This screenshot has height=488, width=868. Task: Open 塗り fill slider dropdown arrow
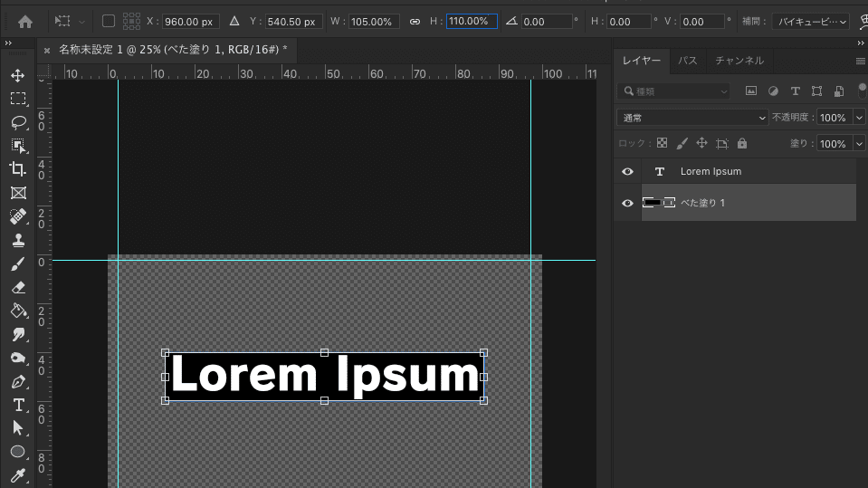[859, 143]
